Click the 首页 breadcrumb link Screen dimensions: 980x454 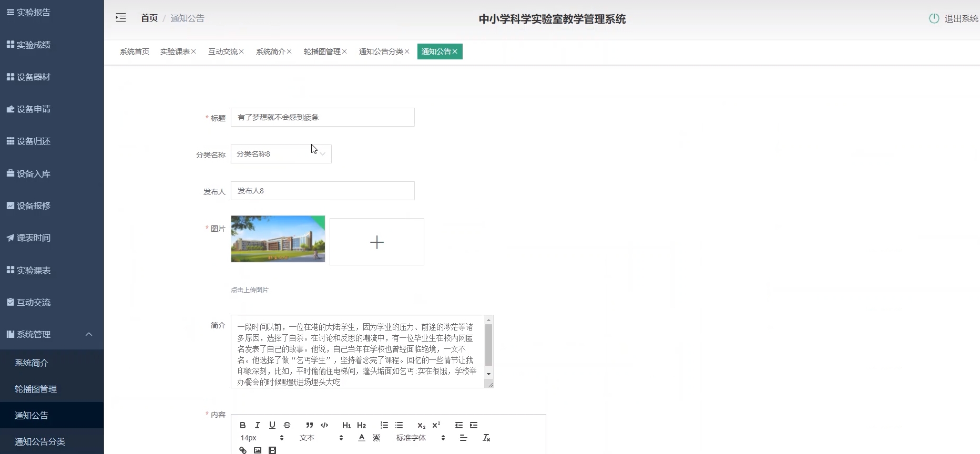coord(149,18)
